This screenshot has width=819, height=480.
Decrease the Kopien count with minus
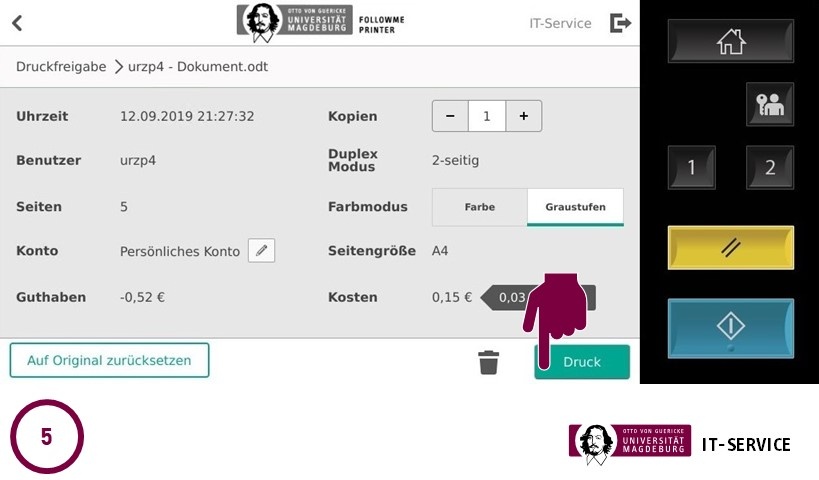(x=450, y=116)
